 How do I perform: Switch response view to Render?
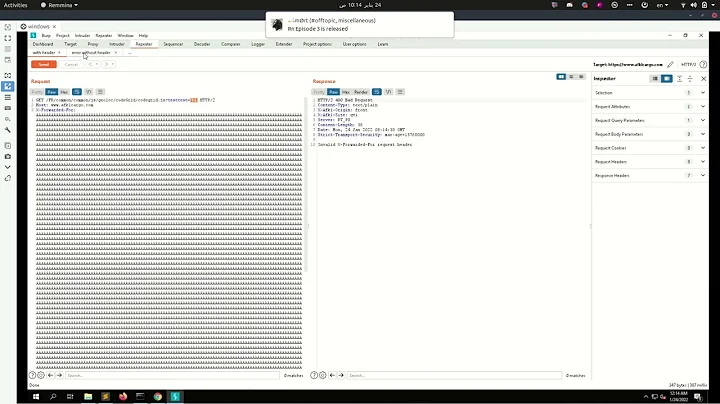[x=361, y=92]
